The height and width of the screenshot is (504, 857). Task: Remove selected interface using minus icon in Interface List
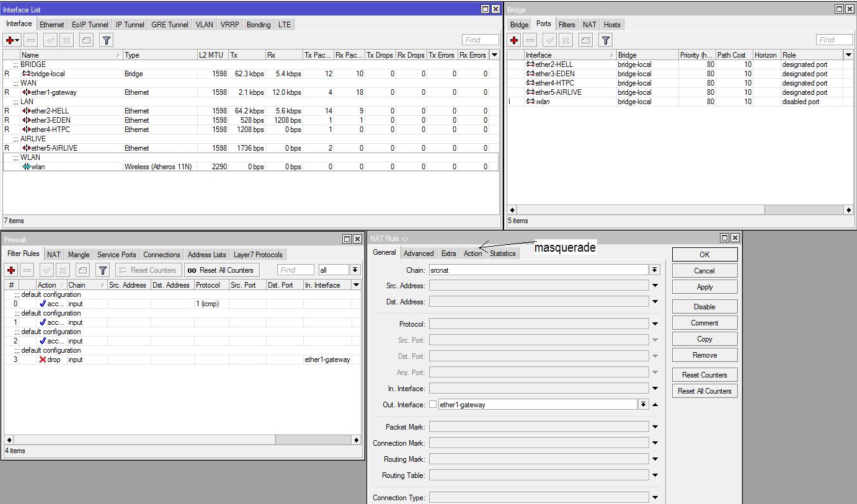click(x=31, y=40)
